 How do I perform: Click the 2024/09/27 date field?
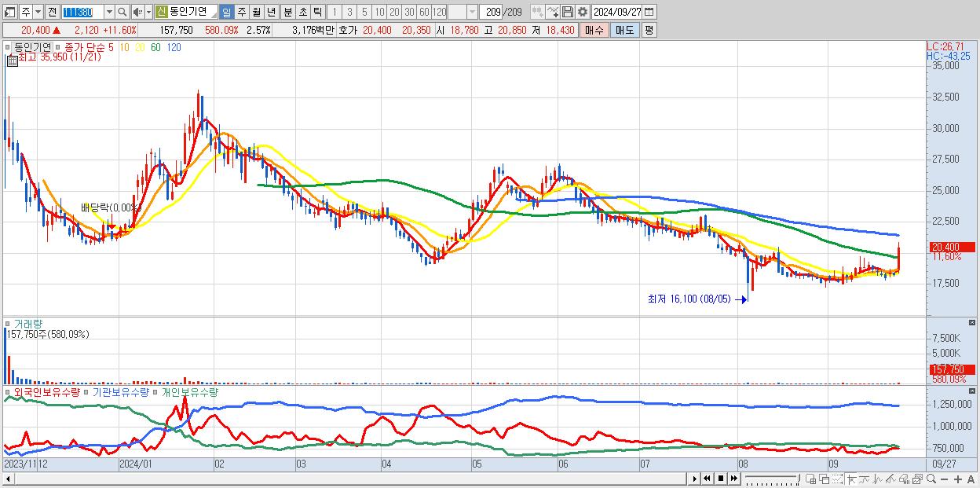tap(616, 12)
